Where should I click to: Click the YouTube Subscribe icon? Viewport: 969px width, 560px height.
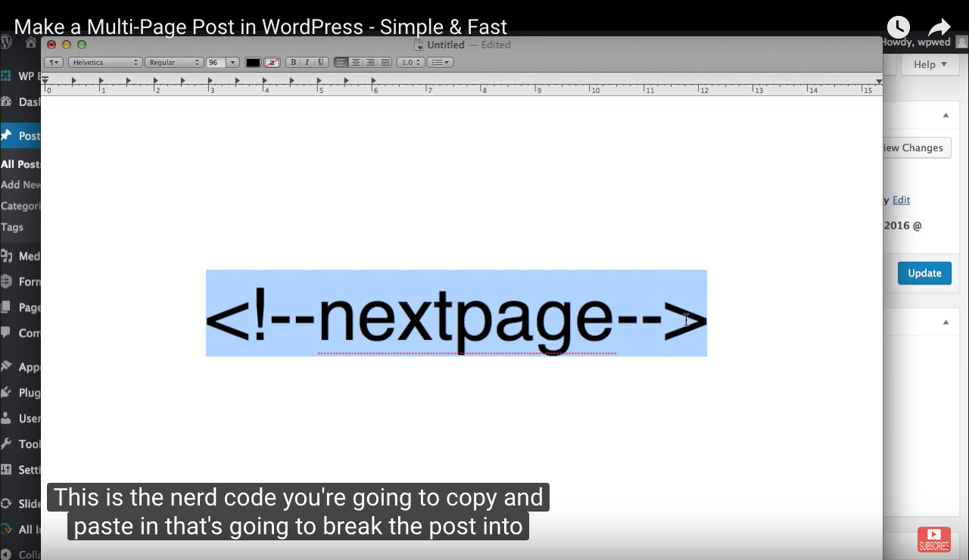(x=934, y=538)
